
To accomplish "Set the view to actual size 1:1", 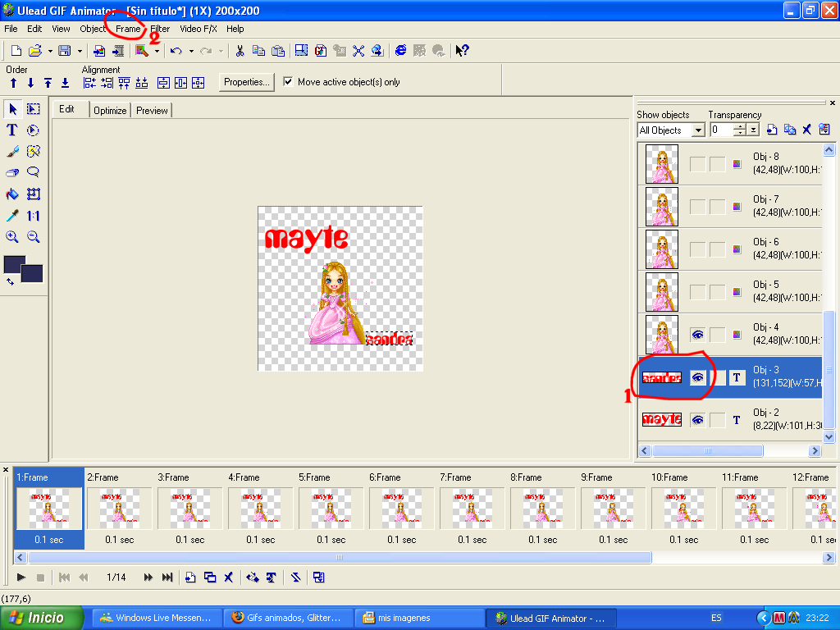I will (x=33, y=216).
